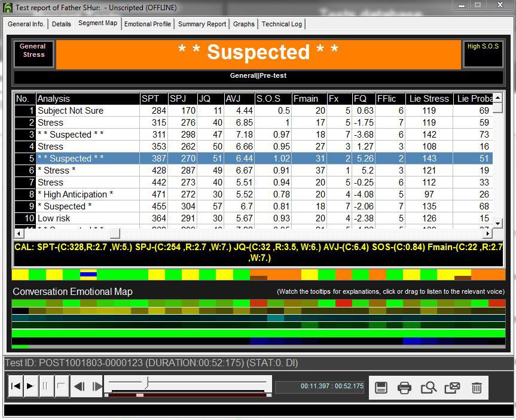The width and height of the screenshot is (516, 420).
Task: Save the test report via floppy icon
Action: point(381,388)
